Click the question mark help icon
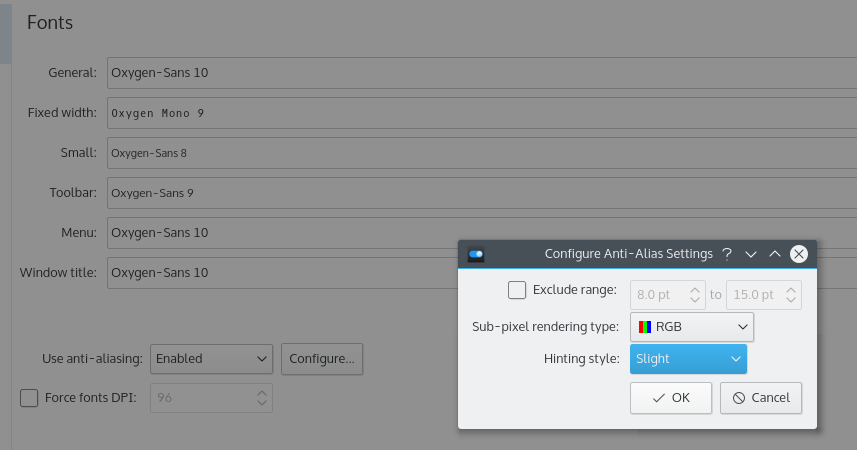 point(726,254)
